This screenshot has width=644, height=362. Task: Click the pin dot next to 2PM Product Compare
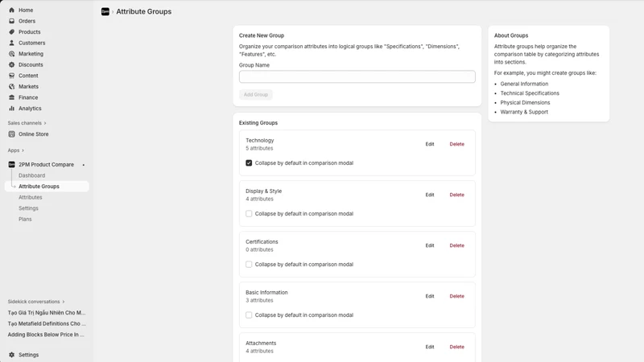click(84, 165)
